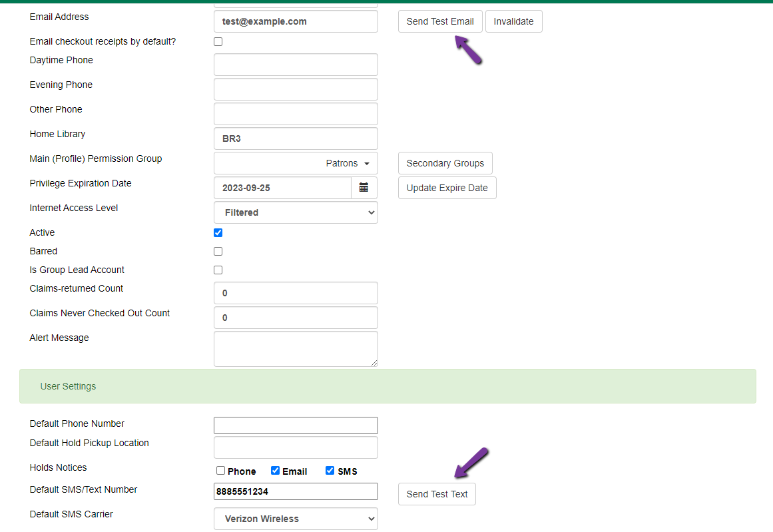773x532 pixels.
Task: Click the Internet Access Level label
Action: (x=74, y=208)
